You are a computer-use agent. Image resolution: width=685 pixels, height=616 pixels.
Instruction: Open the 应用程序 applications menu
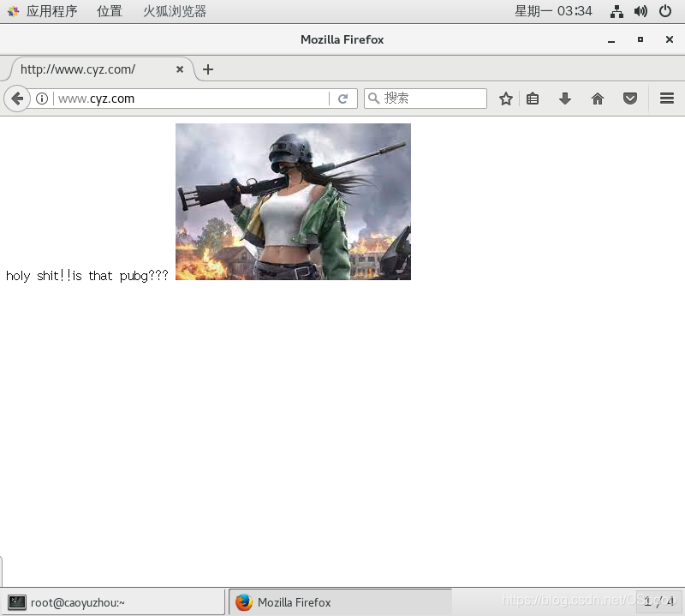(51, 11)
